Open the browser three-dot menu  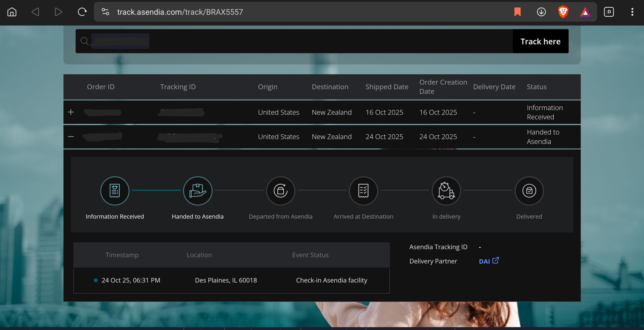(632, 12)
